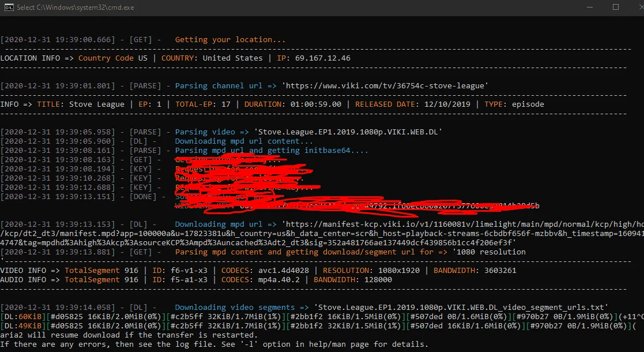Click the 'Downloading mpd url =>' text
Image resolution: width=644 pixels, height=352 pixels.
click(x=226, y=224)
